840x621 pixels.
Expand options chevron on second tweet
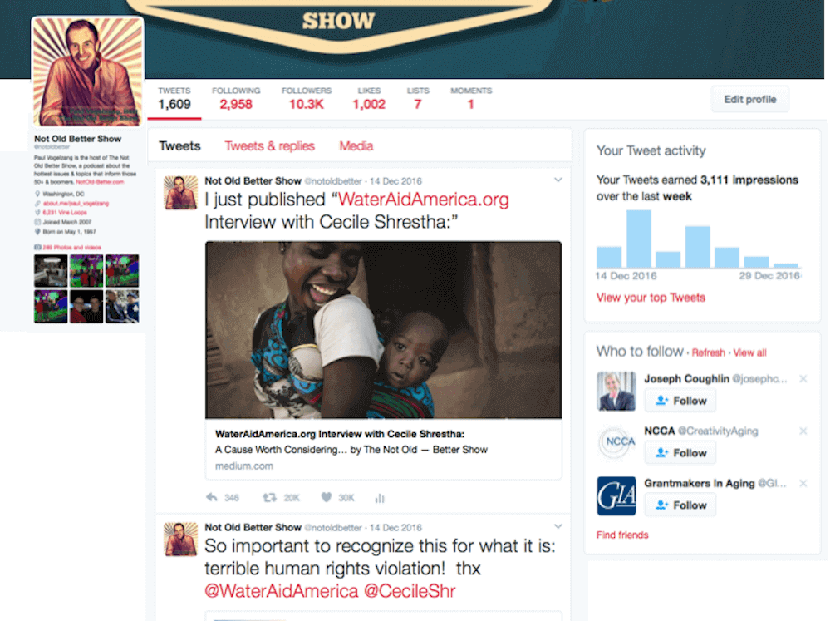click(x=558, y=526)
